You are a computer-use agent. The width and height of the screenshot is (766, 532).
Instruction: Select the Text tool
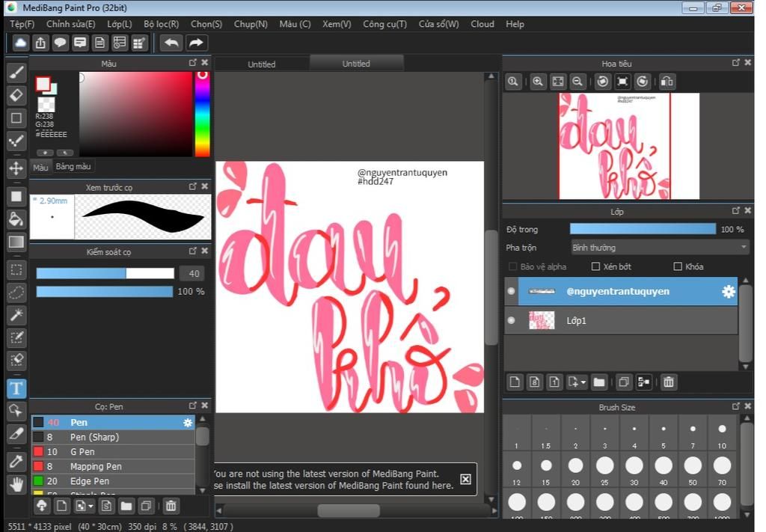click(x=16, y=388)
